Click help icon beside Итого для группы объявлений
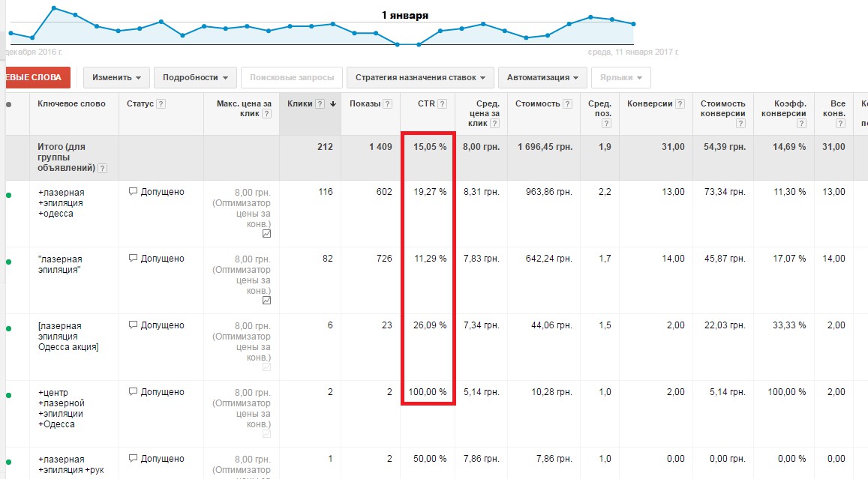The image size is (868, 479). (103, 169)
